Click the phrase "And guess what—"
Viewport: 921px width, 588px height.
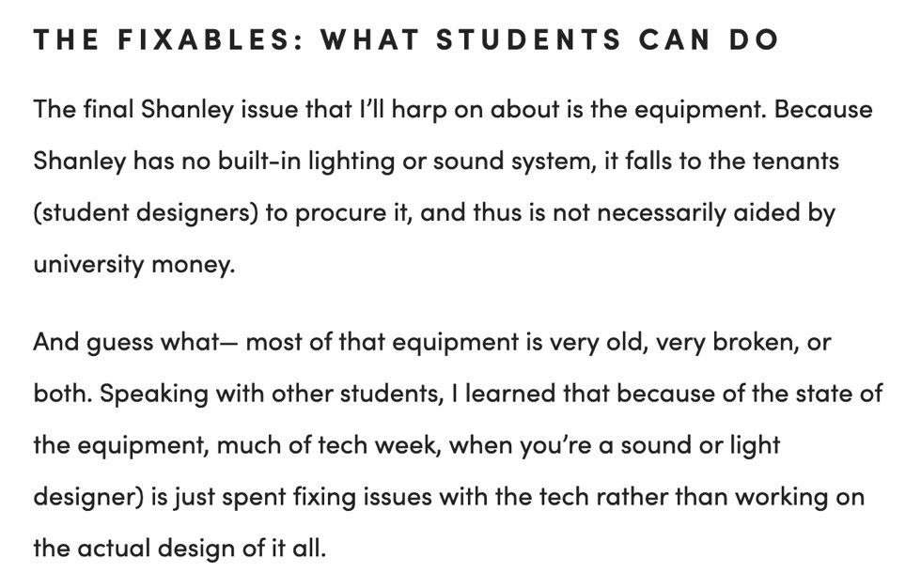138,341
